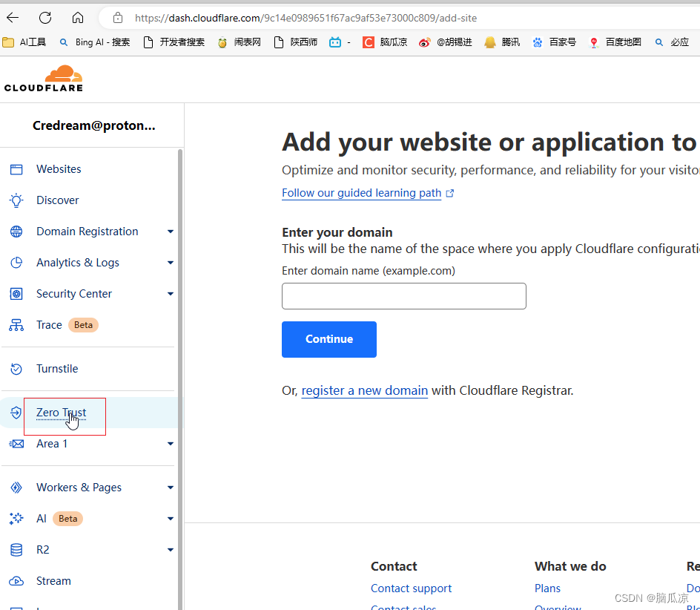This screenshot has width=700, height=610.
Task: Click the Area 1 envelope icon
Action: tap(16, 444)
